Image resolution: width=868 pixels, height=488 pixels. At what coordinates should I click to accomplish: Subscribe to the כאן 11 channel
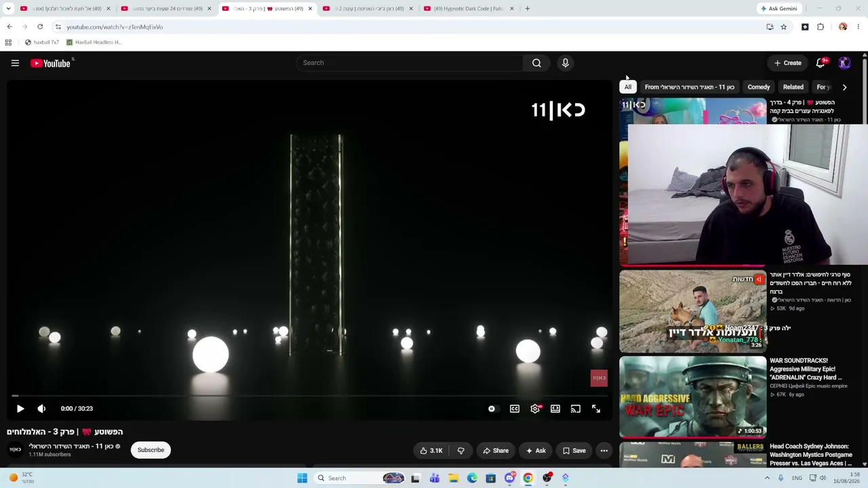tap(151, 450)
